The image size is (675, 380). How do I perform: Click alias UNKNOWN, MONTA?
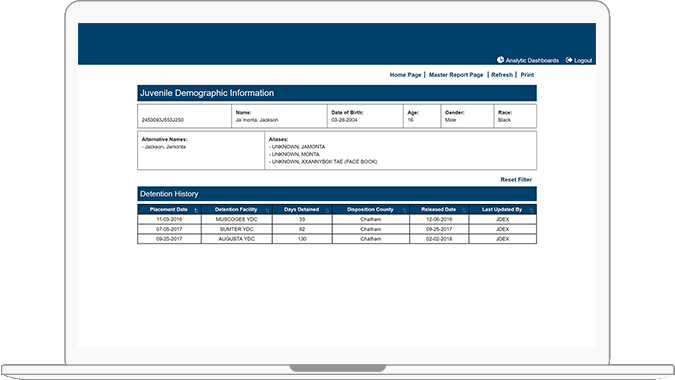(294, 154)
